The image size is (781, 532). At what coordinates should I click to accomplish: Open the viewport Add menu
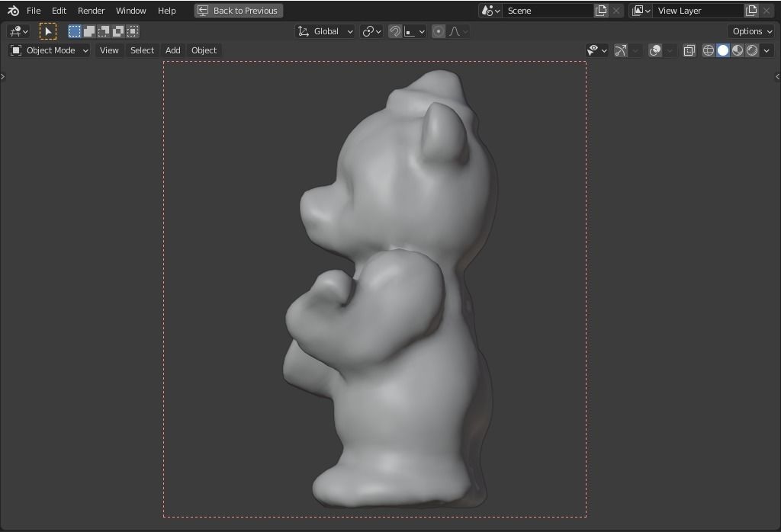click(173, 50)
